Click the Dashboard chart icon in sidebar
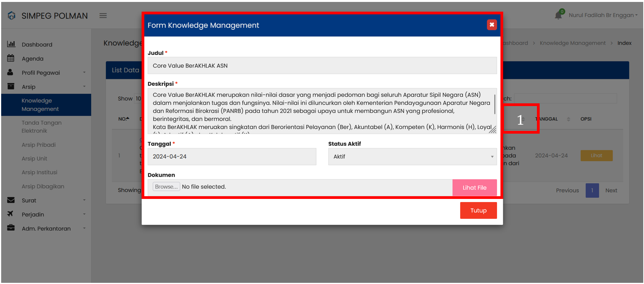 (x=11, y=44)
